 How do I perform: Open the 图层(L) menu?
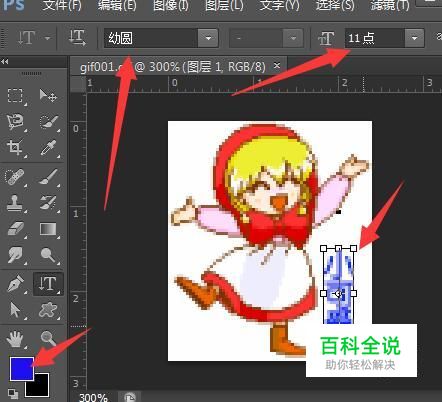[x=224, y=5]
